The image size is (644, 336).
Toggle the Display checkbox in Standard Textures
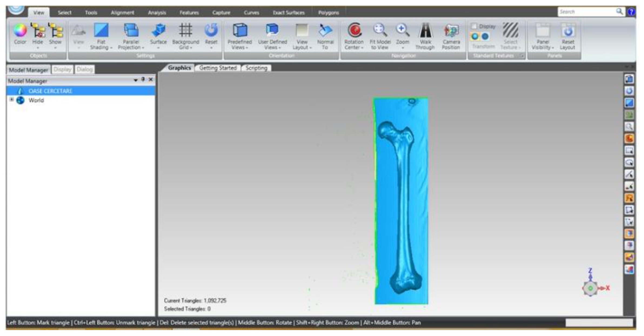coord(474,26)
